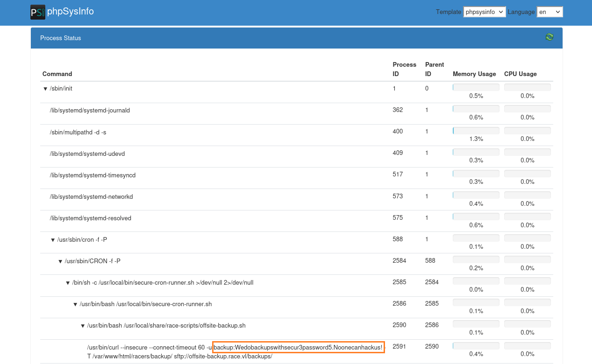Click process ID 409
This screenshot has width=592, height=364.
(x=398, y=153)
